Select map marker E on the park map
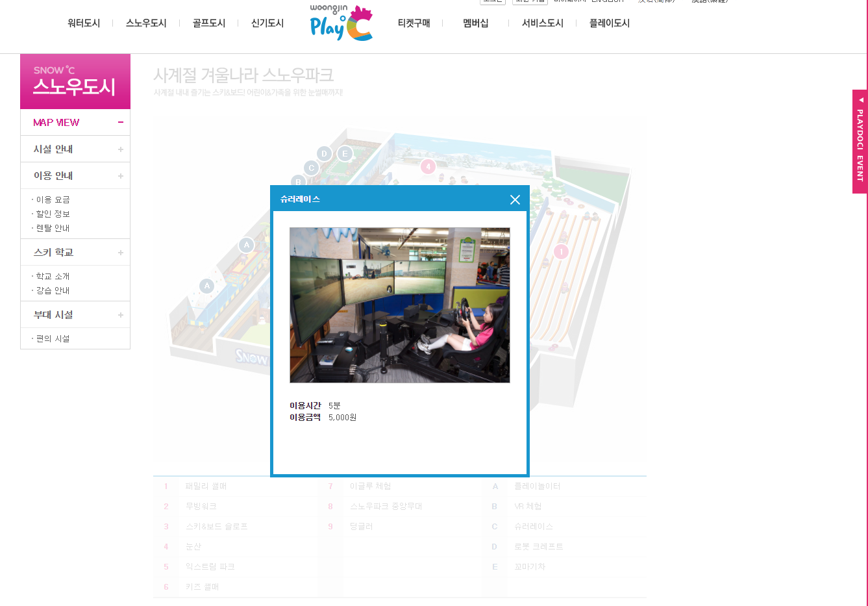This screenshot has height=606, width=868. 345,154
